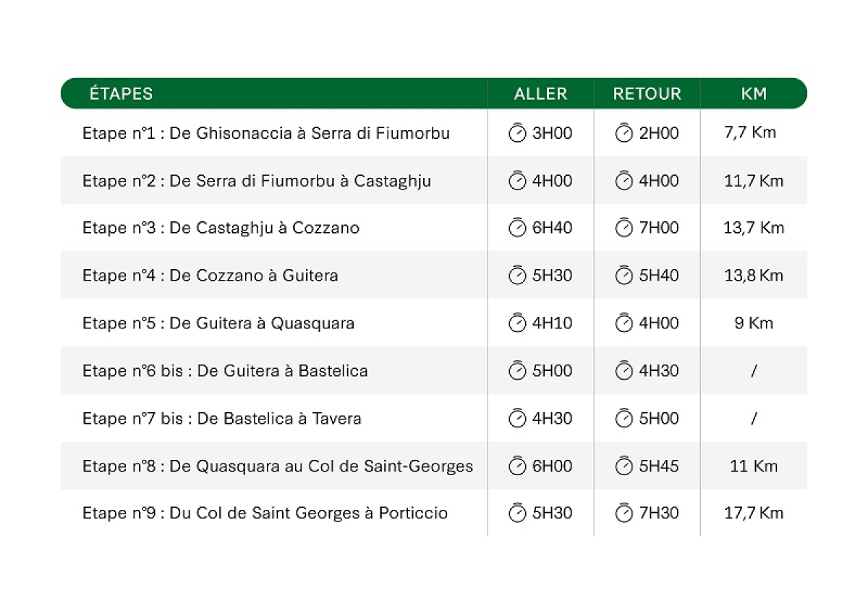Click the stopwatch icon beside 5H45
This screenshot has height=614, width=868.
(x=624, y=466)
